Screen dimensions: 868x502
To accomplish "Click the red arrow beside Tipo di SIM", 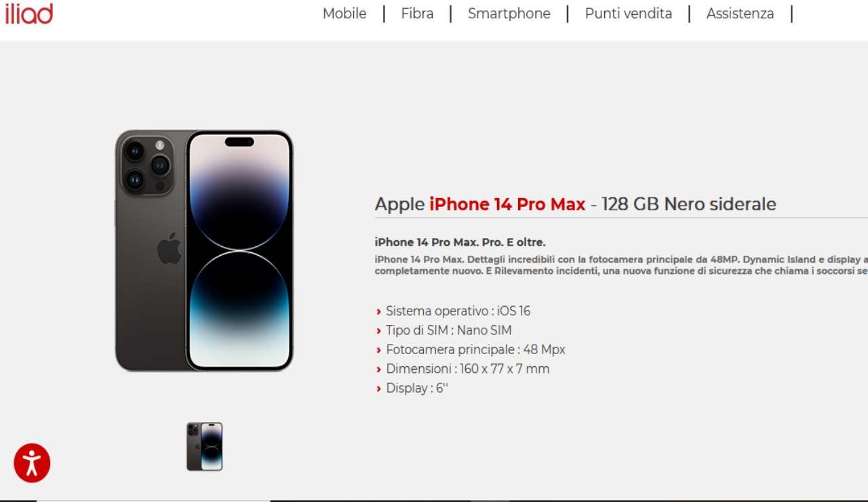I will pyautogui.click(x=378, y=331).
